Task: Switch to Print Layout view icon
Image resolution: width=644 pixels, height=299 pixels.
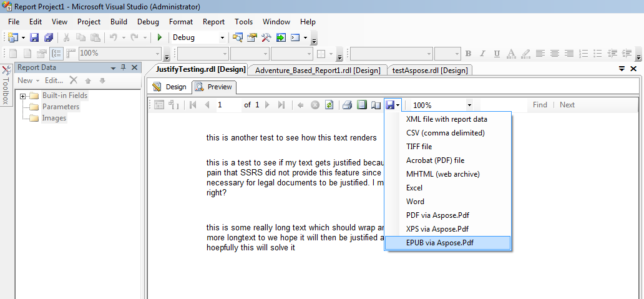Action: [x=361, y=105]
